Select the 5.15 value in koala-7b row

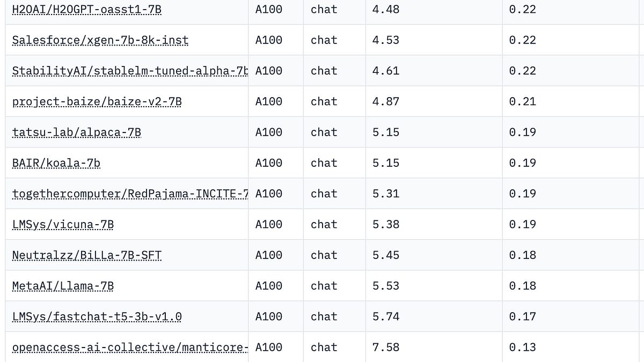(x=386, y=163)
